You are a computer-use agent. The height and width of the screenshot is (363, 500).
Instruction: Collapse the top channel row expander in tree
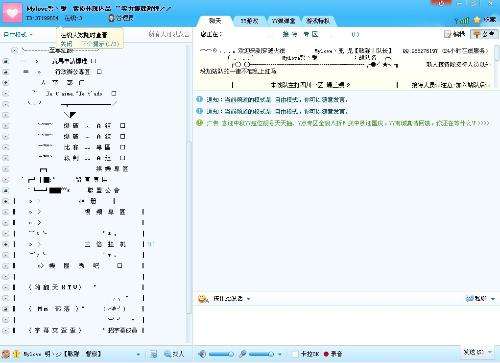click(x=14, y=50)
